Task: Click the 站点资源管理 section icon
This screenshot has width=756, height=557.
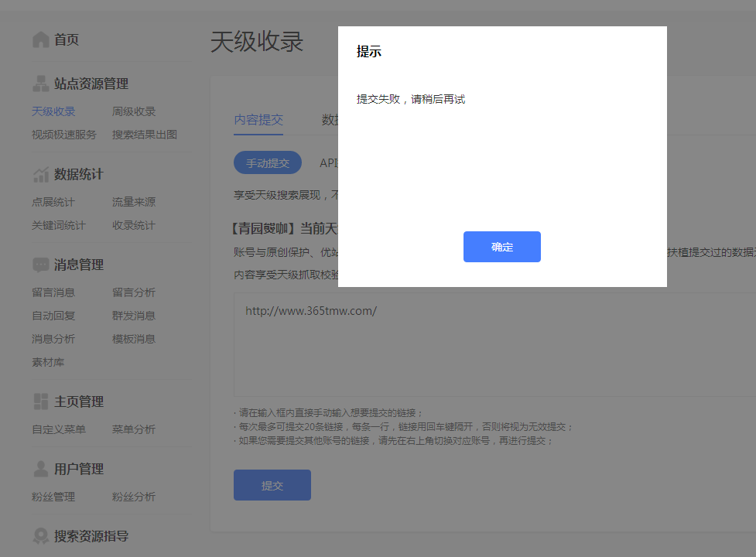Action: click(x=41, y=84)
